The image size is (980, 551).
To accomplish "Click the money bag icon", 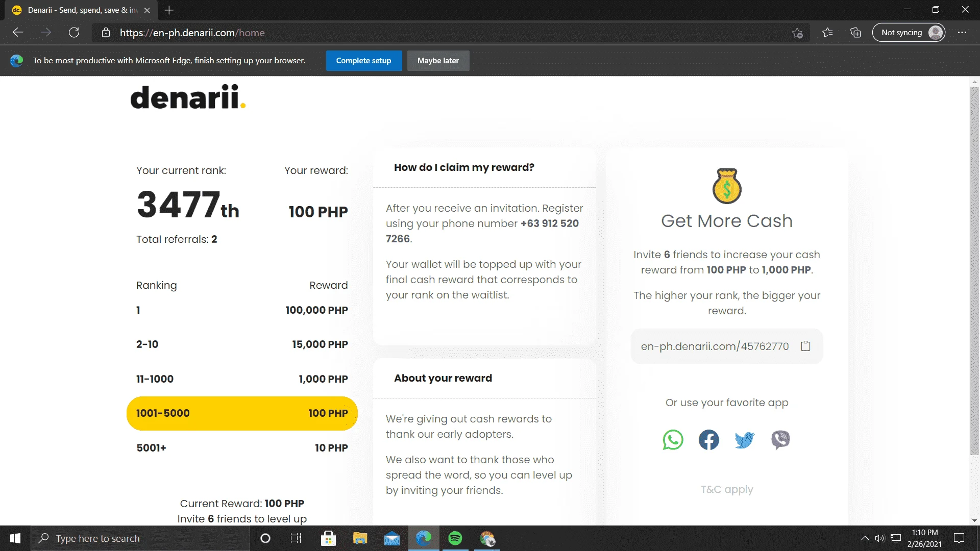I will [727, 186].
